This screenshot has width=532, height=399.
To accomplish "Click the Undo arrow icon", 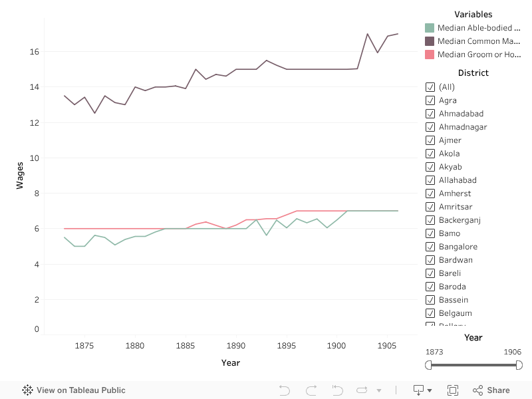I will pyautogui.click(x=285, y=390).
